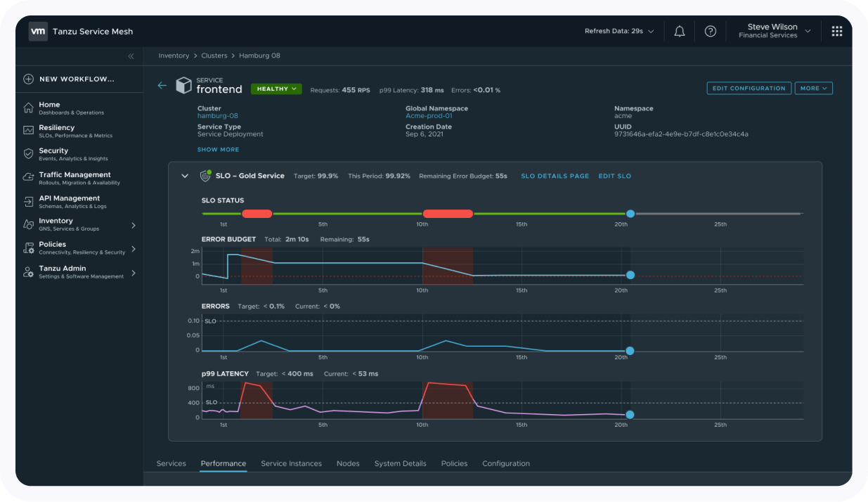The image size is (868, 502).
Task: Select the Performance tab
Action: pos(224,463)
